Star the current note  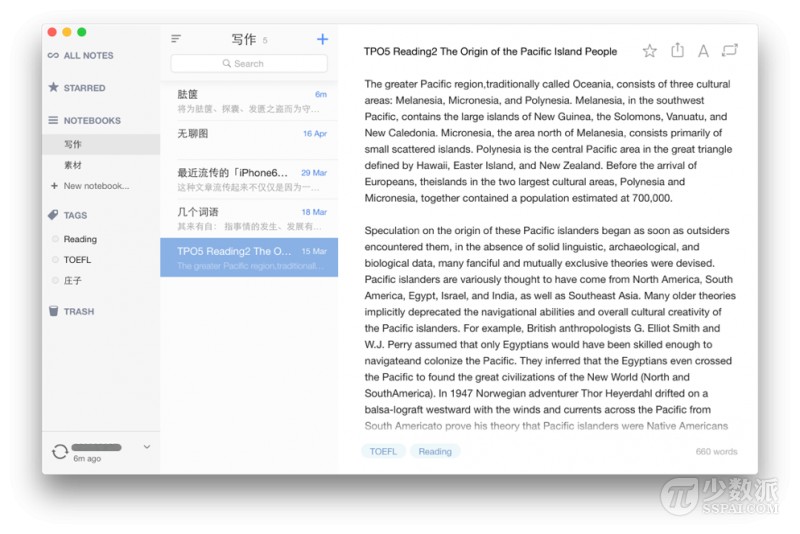[x=649, y=51]
